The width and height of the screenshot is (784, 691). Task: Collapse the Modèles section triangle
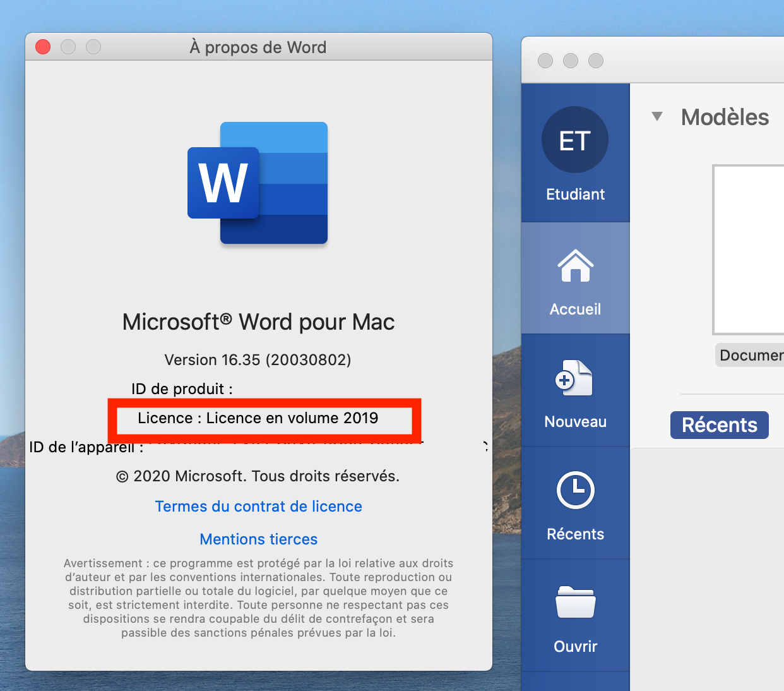click(x=657, y=117)
